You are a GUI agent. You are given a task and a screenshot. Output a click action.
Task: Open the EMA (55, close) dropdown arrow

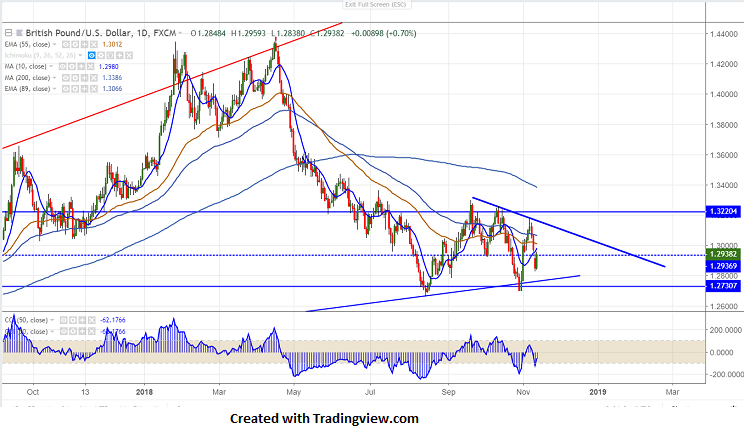click(x=55, y=44)
